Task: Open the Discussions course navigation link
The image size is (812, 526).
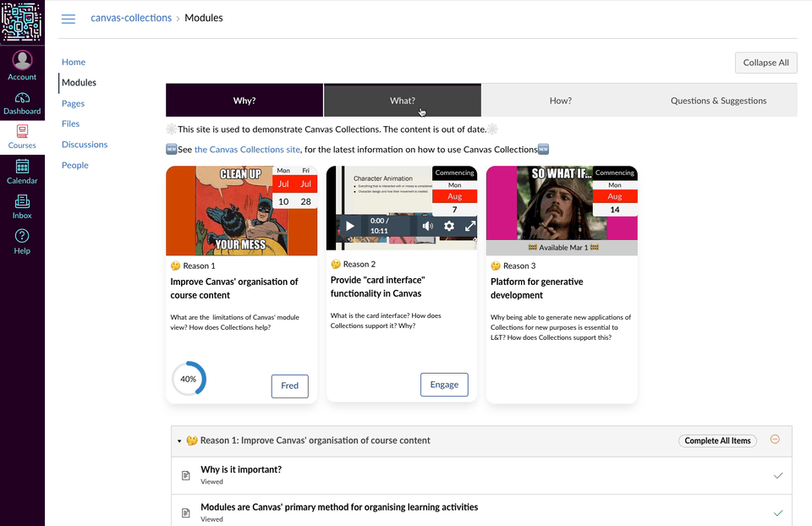Action: [x=85, y=145]
